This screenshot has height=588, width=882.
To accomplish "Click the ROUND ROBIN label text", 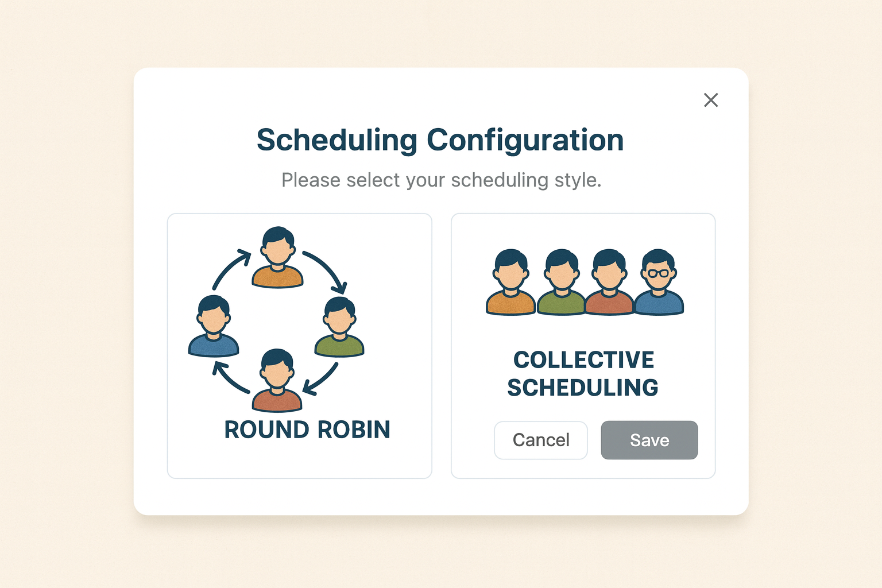I will coord(307,429).
